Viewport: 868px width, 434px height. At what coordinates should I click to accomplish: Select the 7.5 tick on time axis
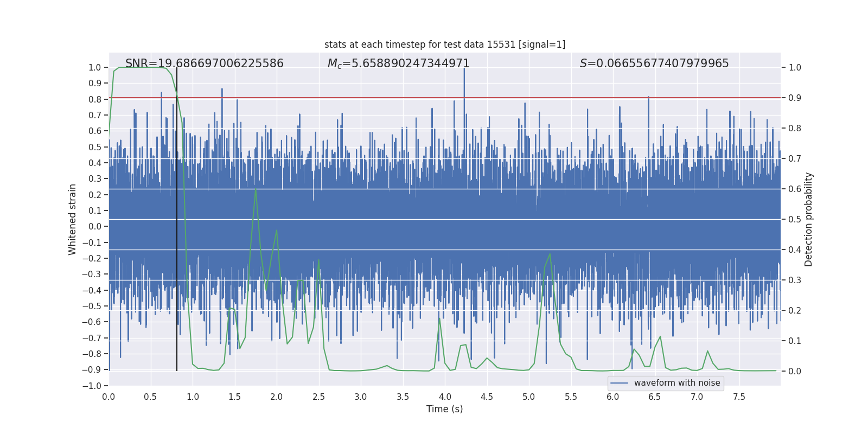click(x=739, y=397)
